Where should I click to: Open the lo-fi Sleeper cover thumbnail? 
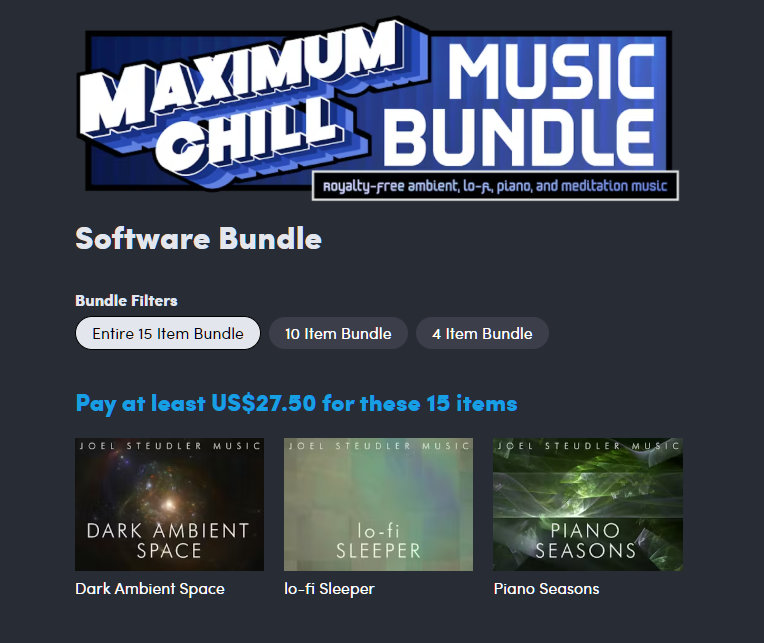(x=379, y=504)
